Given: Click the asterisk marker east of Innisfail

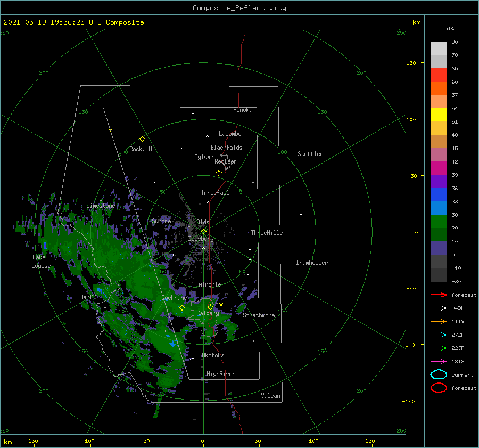Looking at the screenshot, I should tap(253, 183).
